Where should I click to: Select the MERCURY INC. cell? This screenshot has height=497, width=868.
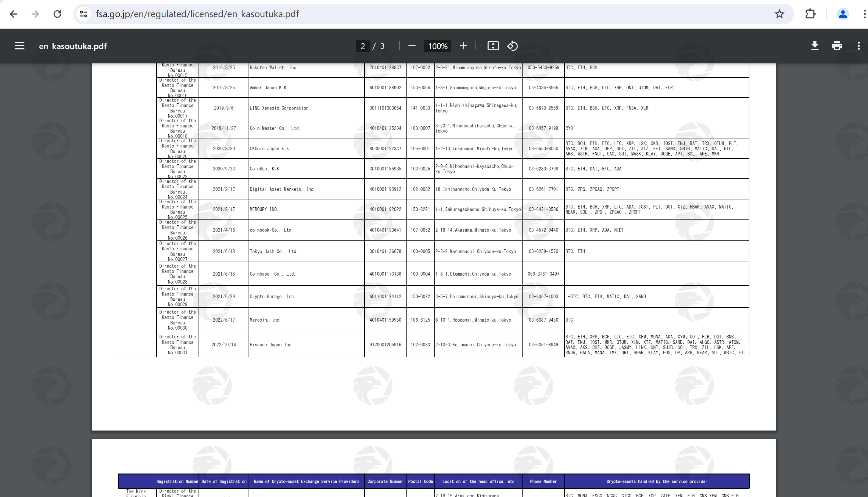point(307,209)
